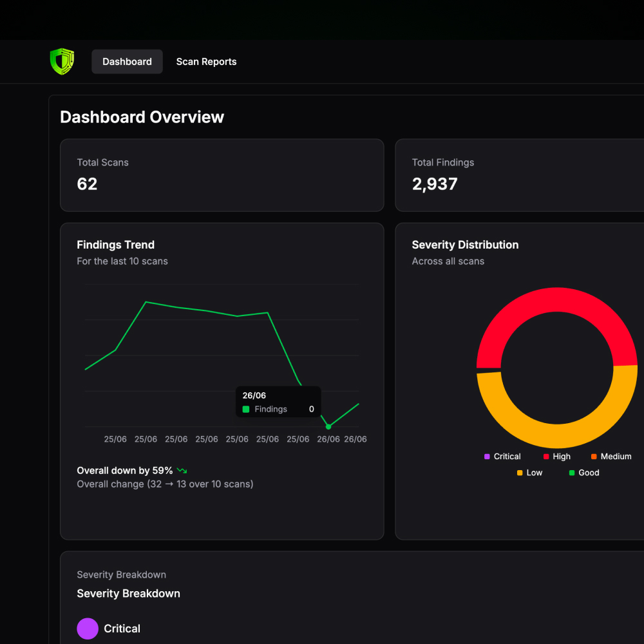This screenshot has height=644, width=644.
Task: Click the yellow Low legend marker
Action: click(519, 473)
